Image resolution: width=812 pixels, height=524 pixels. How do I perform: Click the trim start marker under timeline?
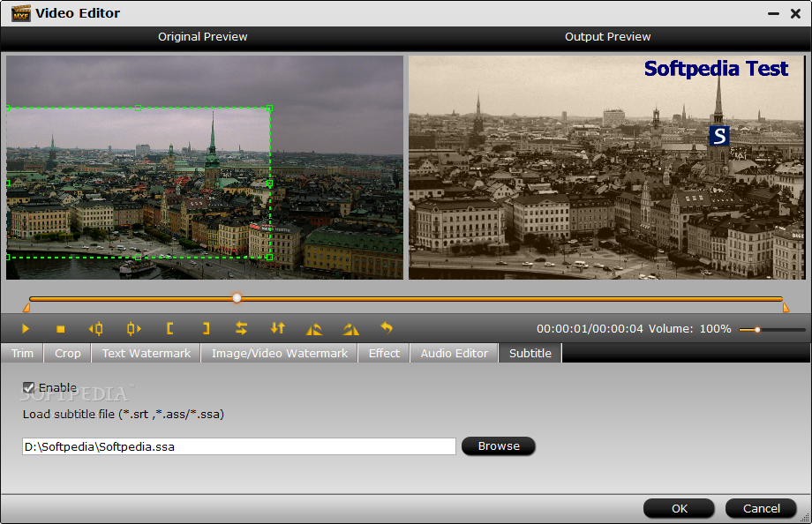[x=26, y=308]
